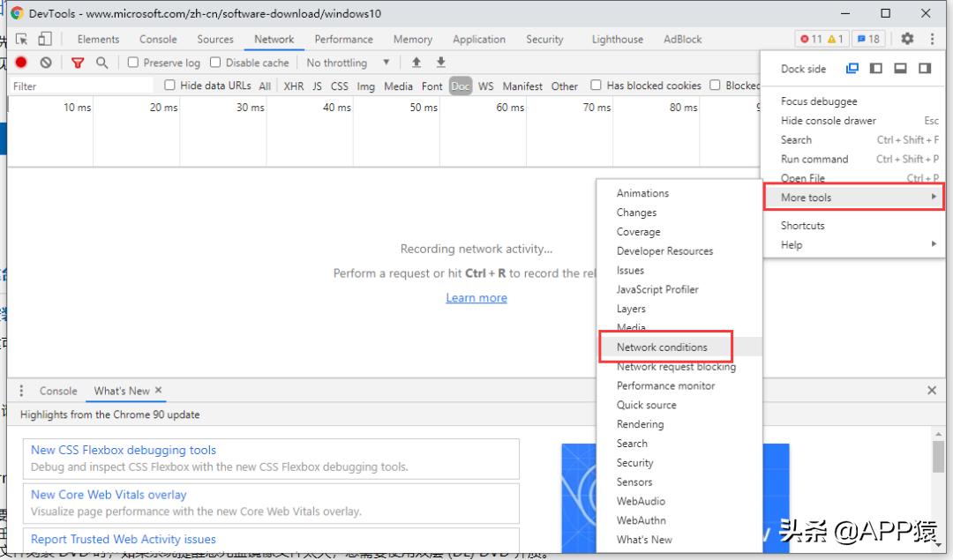This screenshot has width=953, height=560.
Task: Stop the network recording button
Action: coord(20,63)
